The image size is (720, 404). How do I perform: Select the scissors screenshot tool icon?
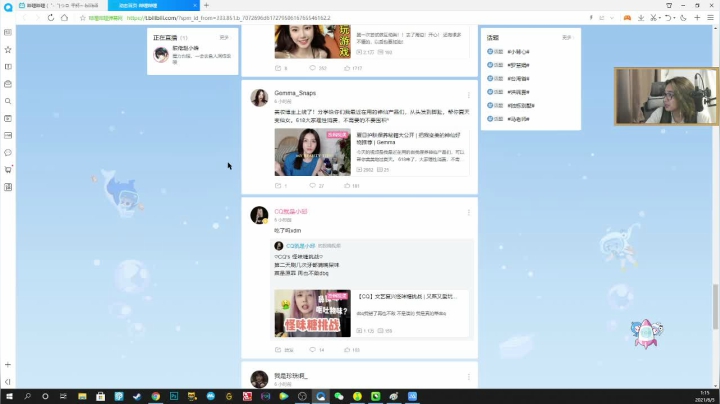point(653,17)
